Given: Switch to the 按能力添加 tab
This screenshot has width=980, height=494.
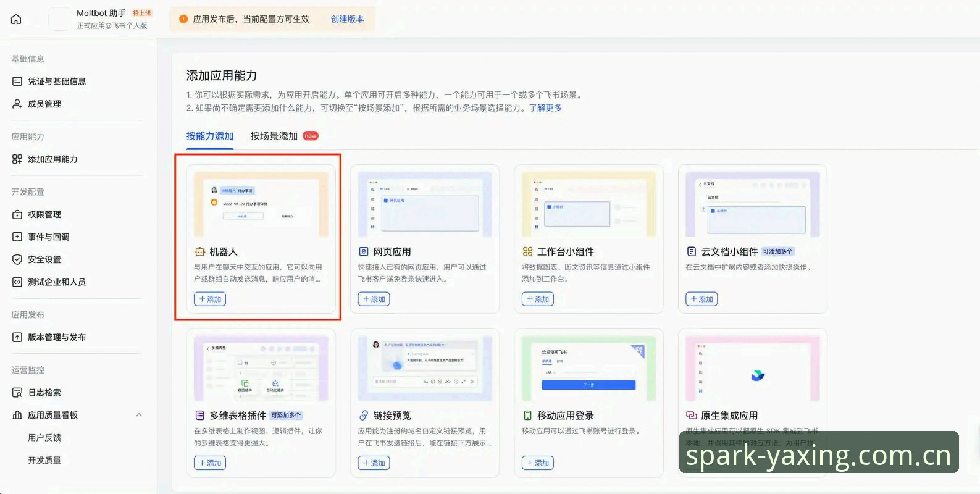Looking at the screenshot, I should point(210,136).
